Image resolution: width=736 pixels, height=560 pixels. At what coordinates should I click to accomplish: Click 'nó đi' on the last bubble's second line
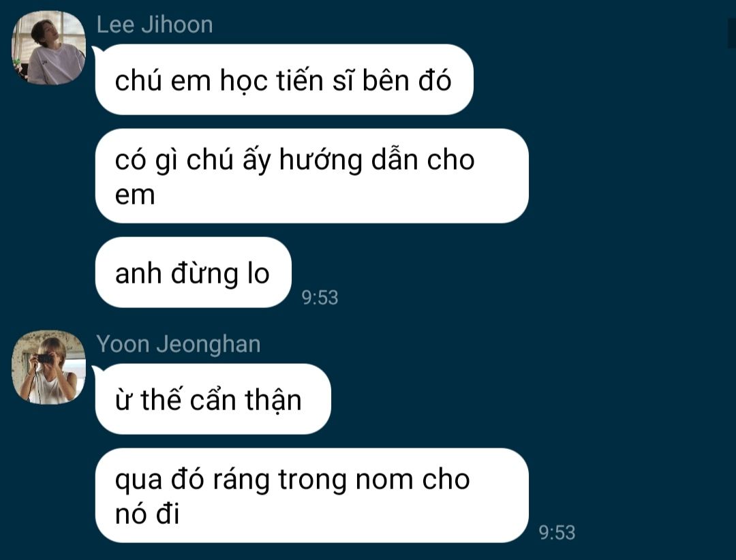tap(147, 514)
